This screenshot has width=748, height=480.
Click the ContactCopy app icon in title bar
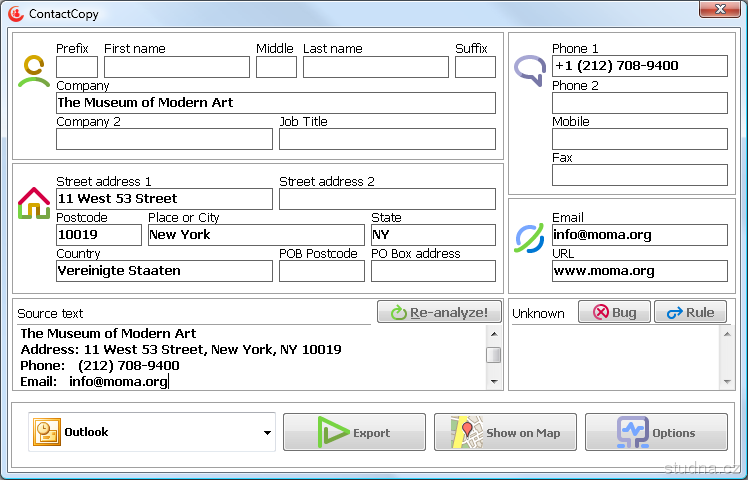point(16,14)
